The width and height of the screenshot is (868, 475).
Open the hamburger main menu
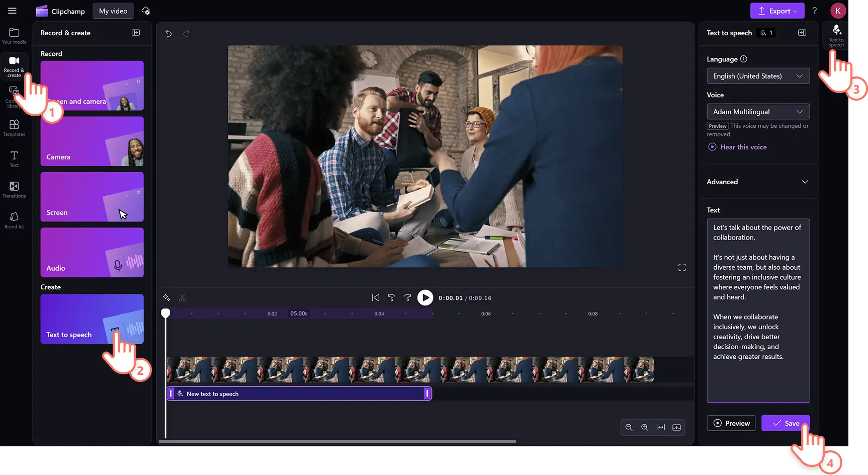click(13, 11)
